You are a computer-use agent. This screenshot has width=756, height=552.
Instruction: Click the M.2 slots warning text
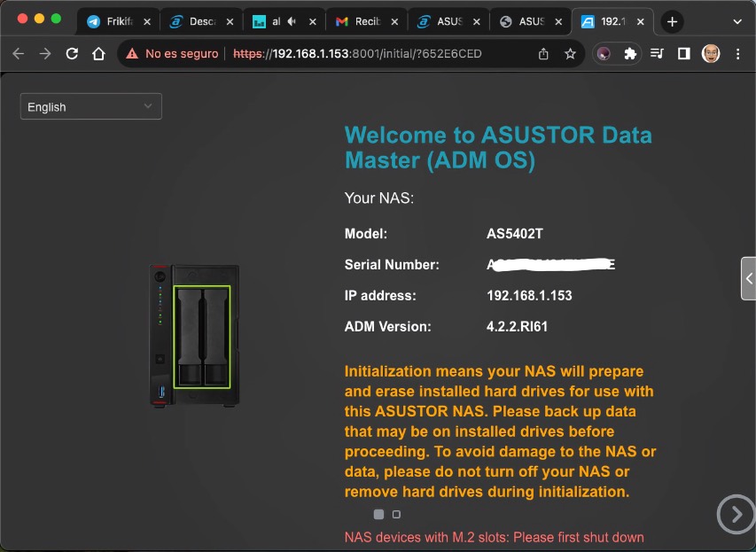pos(495,537)
